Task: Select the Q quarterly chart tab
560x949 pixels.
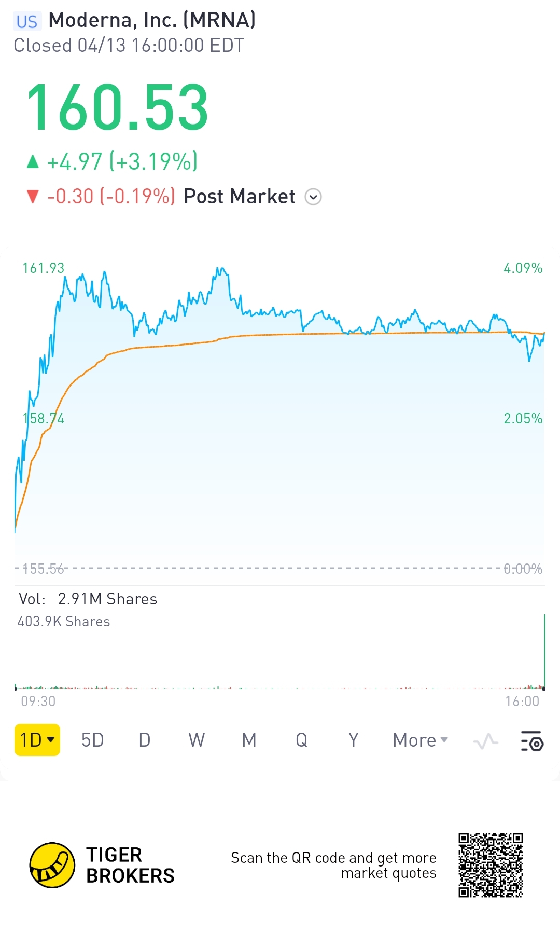Action: pyautogui.click(x=301, y=740)
